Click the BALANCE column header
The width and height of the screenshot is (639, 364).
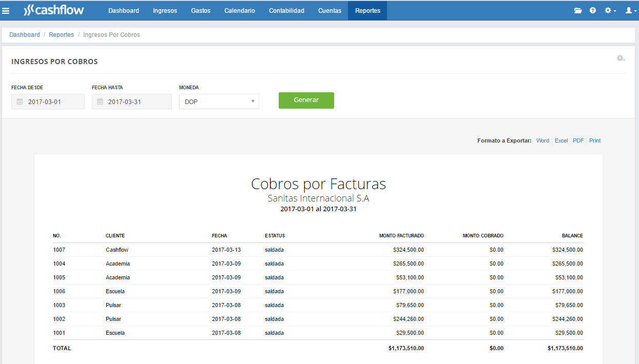coord(572,236)
